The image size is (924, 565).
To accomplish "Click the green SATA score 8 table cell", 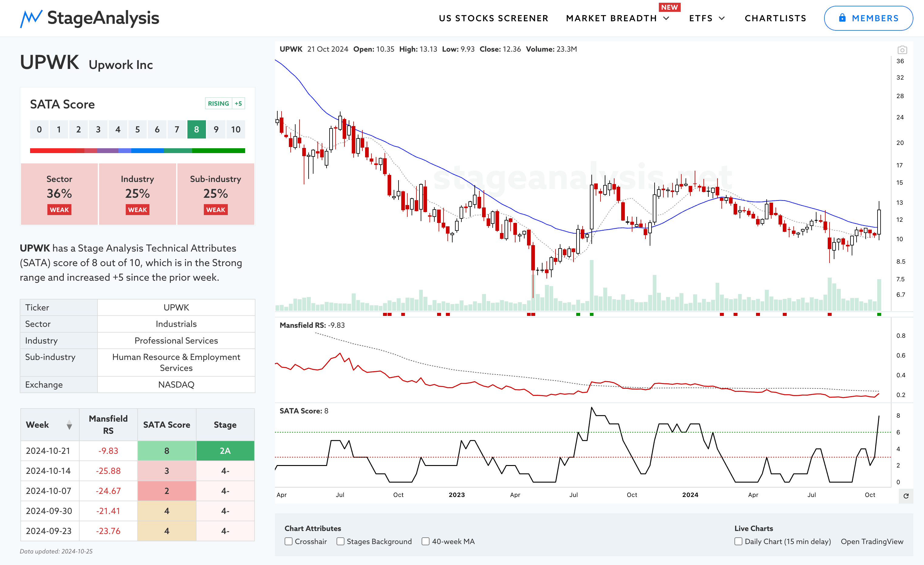I will tap(166, 451).
